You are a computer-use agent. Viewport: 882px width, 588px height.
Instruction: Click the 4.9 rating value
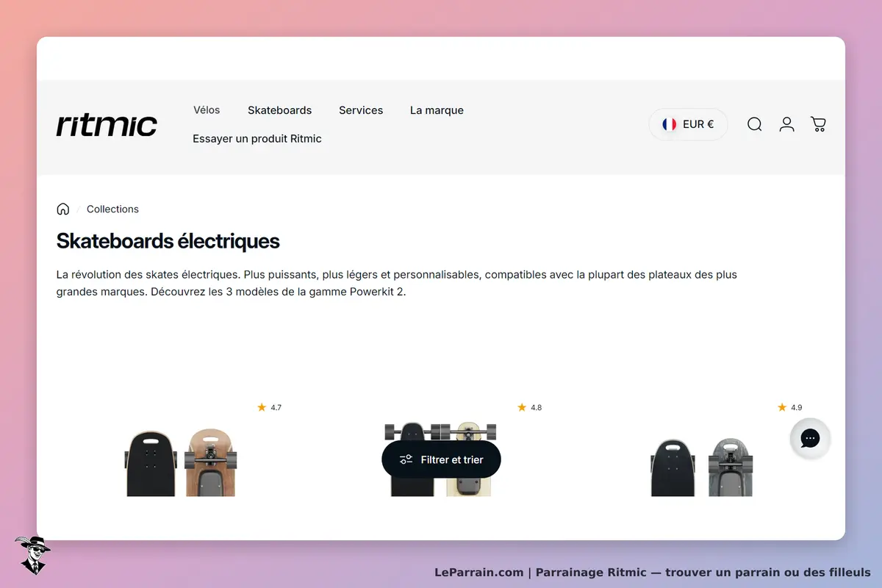tap(796, 407)
